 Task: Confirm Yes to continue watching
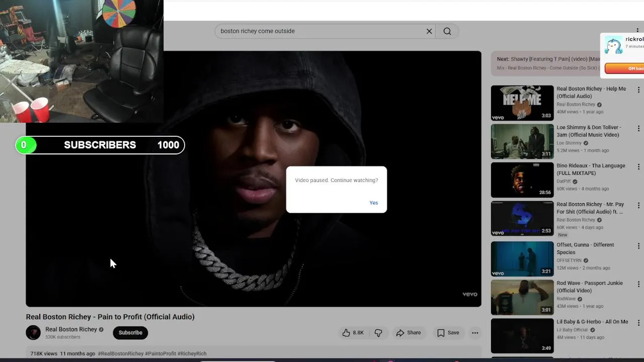click(373, 203)
